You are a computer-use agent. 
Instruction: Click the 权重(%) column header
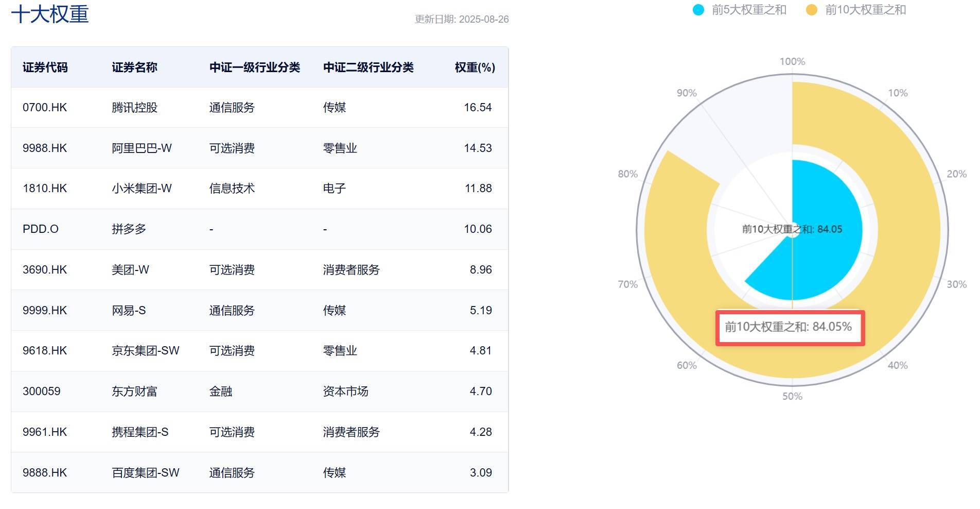tap(475, 67)
